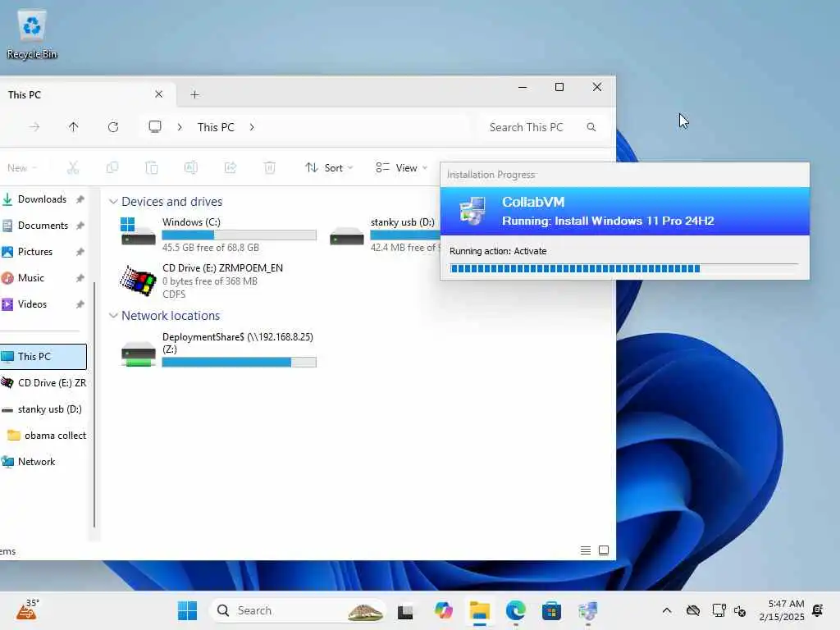This screenshot has width=840, height=630.
Task: Click the installer taskbar icon next to Store
Action: (x=587, y=610)
